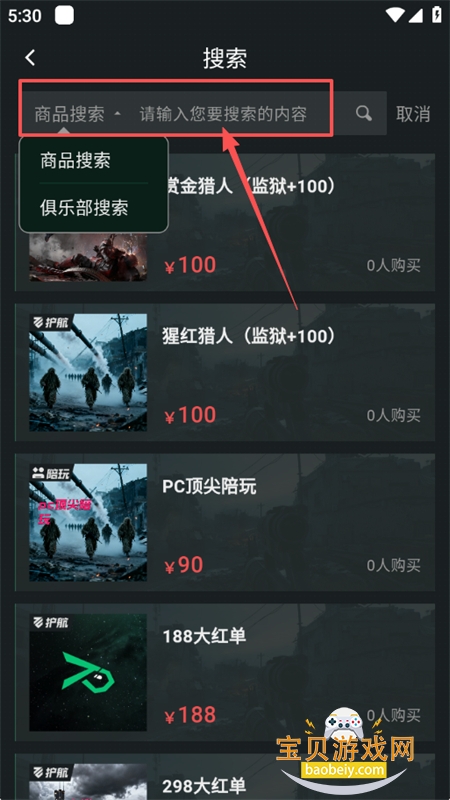Tap the back arrow icon

(30, 57)
